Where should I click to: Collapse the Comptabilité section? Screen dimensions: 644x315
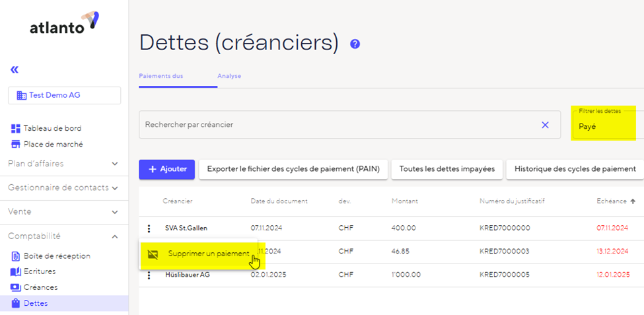pos(64,236)
